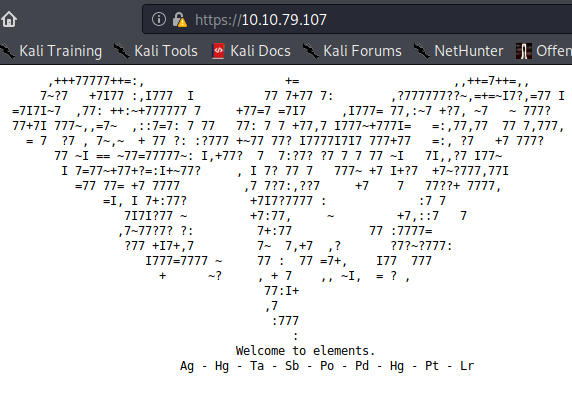Click the 'Po' element symbol
The width and height of the screenshot is (572, 394).
coord(327,366)
